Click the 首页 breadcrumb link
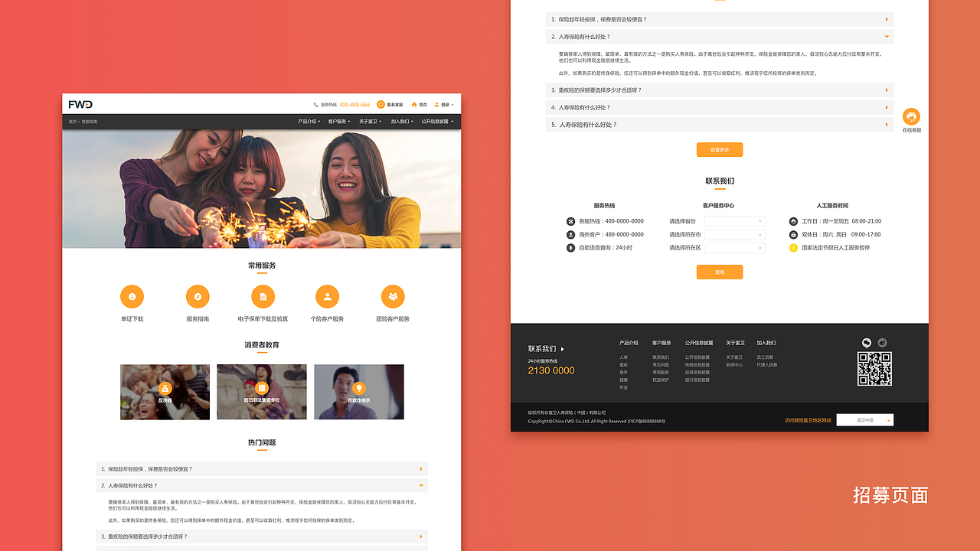This screenshot has width=980, height=551. pos(73,122)
